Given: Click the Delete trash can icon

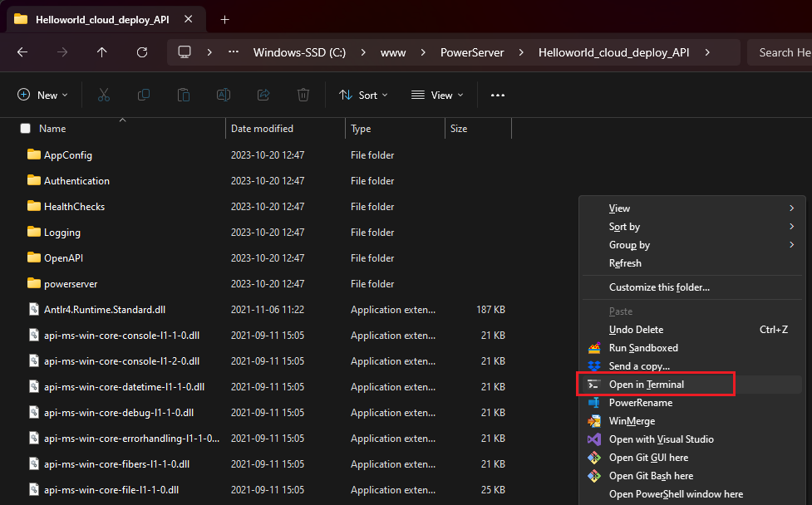Looking at the screenshot, I should [x=304, y=95].
